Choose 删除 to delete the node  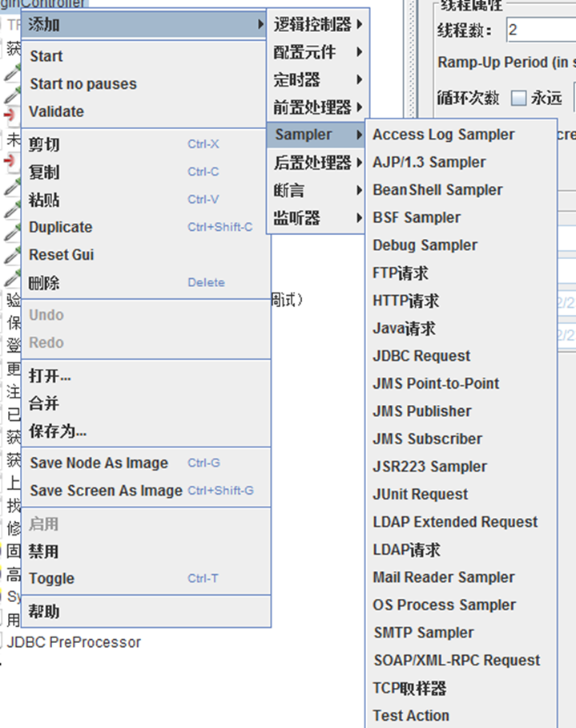tap(146, 282)
